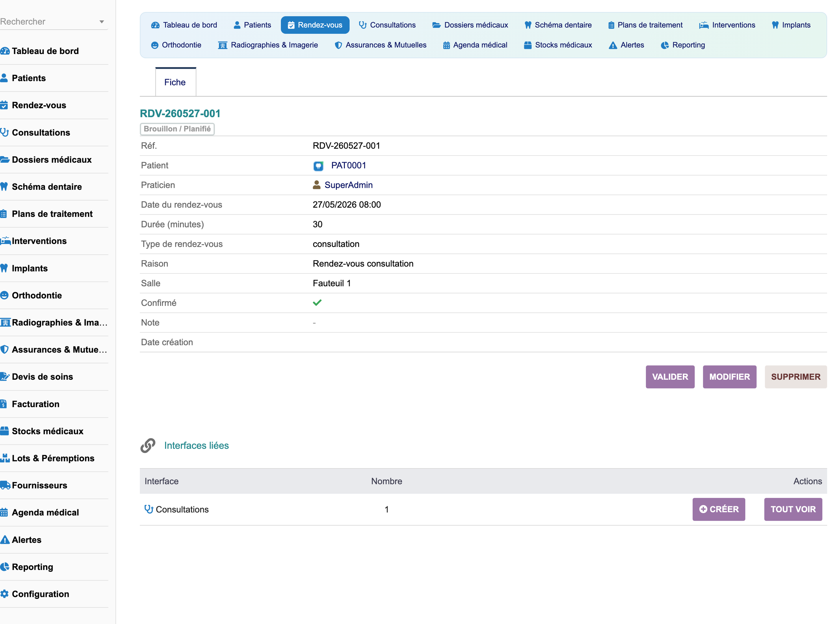Viewport: 840px width, 624px height.
Task: Open practitioner link SuperAdmin
Action: [349, 185]
